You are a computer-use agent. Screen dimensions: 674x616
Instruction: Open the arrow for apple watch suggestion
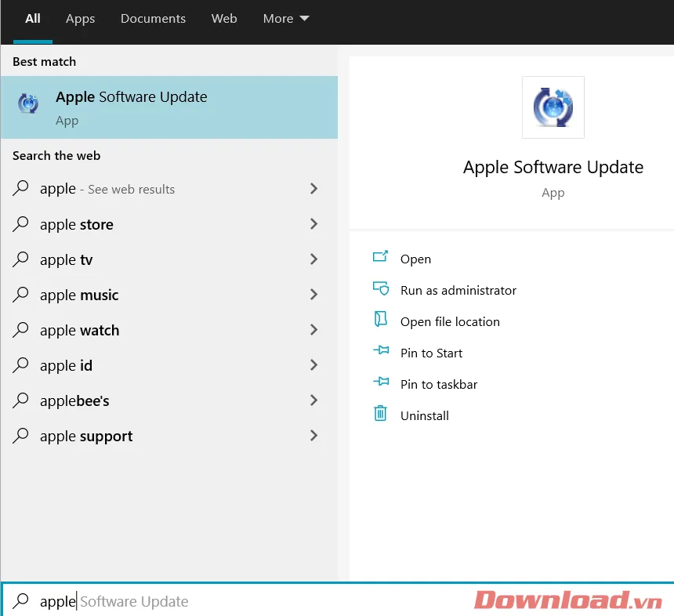click(313, 330)
